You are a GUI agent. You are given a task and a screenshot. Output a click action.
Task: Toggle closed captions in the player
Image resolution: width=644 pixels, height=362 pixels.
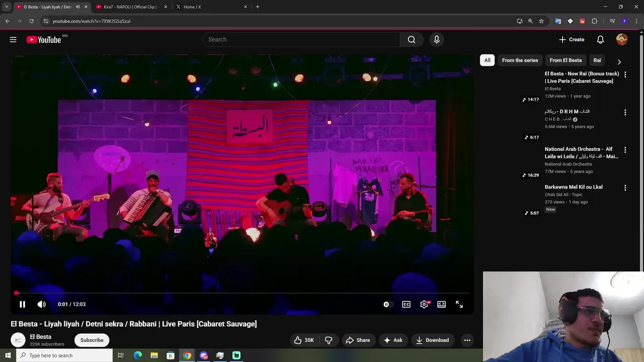pos(406,304)
